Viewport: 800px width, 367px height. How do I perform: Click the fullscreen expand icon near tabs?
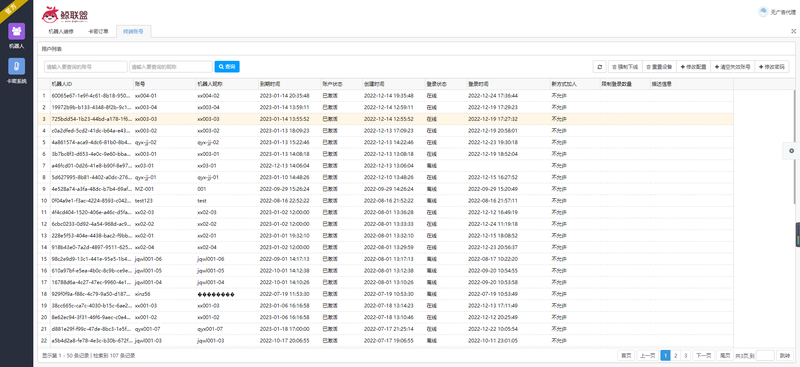click(x=793, y=31)
